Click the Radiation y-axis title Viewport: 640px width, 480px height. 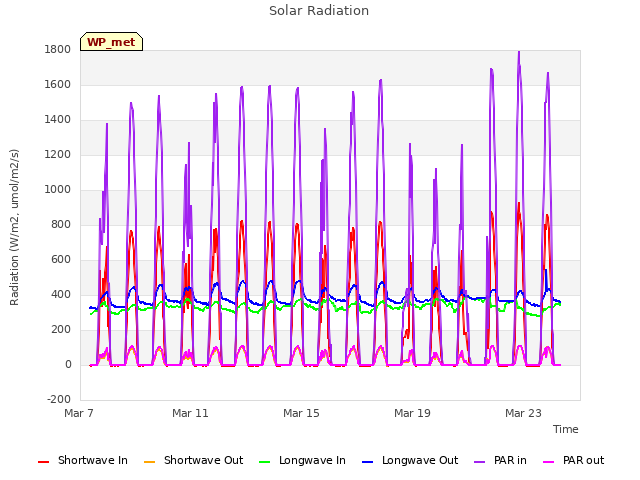(x=14, y=227)
